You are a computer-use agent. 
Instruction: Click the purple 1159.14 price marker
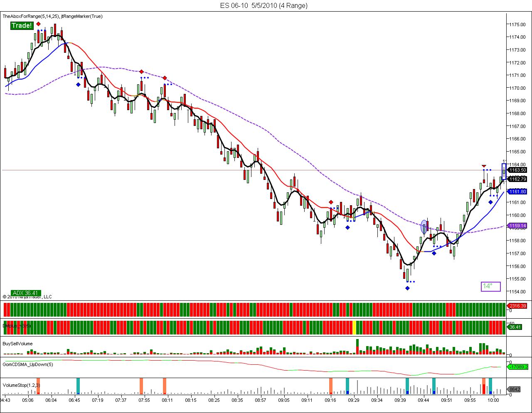[x=518, y=226]
